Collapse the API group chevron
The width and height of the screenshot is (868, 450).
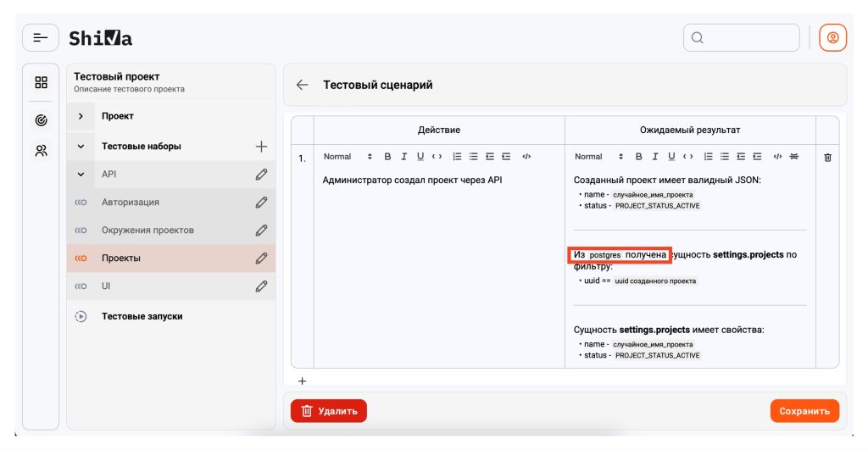click(81, 175)
